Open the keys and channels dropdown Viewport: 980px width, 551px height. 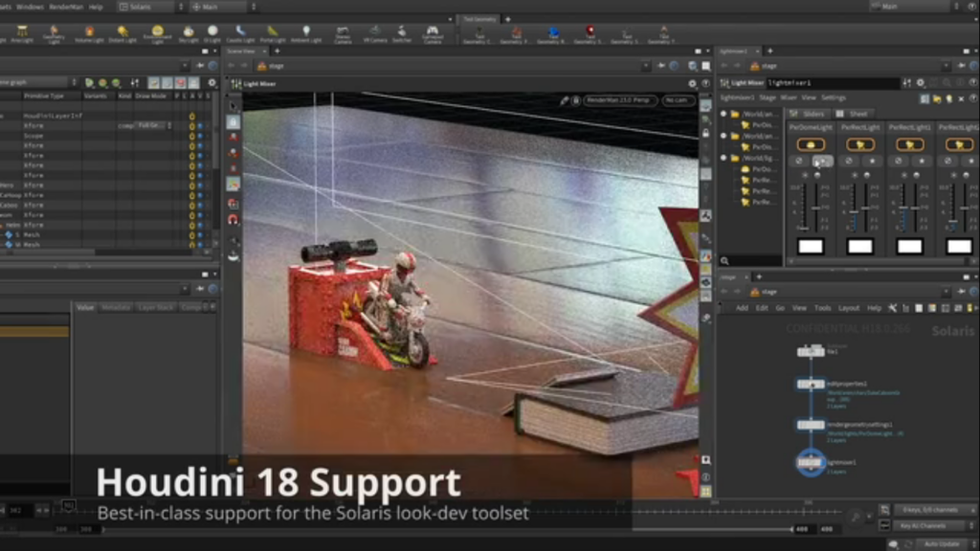point(934,510)
